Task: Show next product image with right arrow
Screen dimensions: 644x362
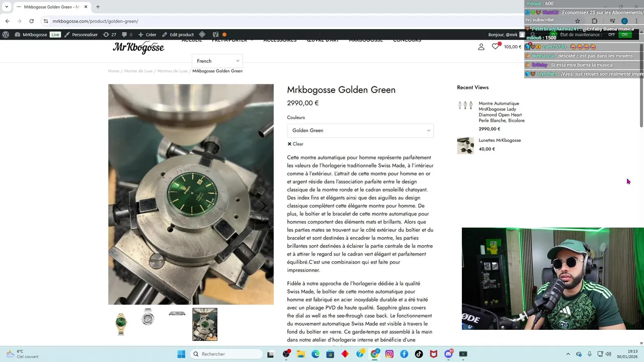Action: 263,206
